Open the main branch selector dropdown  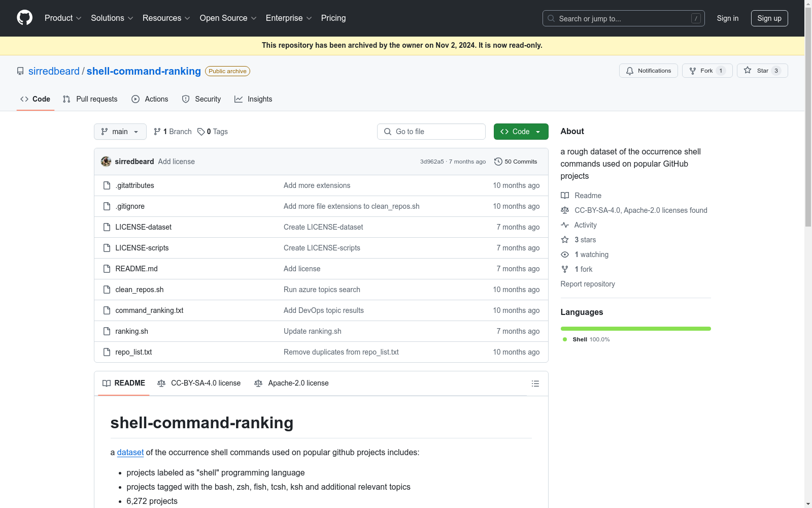point(120,132)
